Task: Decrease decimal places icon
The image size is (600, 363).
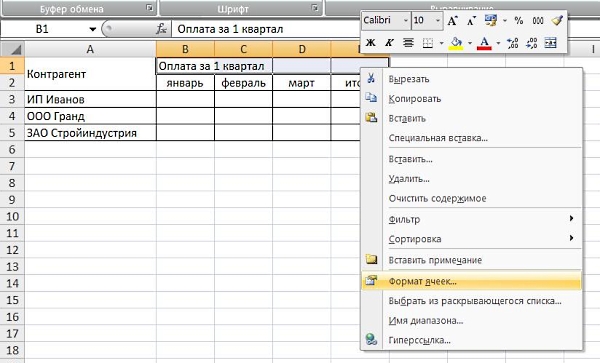Action: [x=532, y=43]
